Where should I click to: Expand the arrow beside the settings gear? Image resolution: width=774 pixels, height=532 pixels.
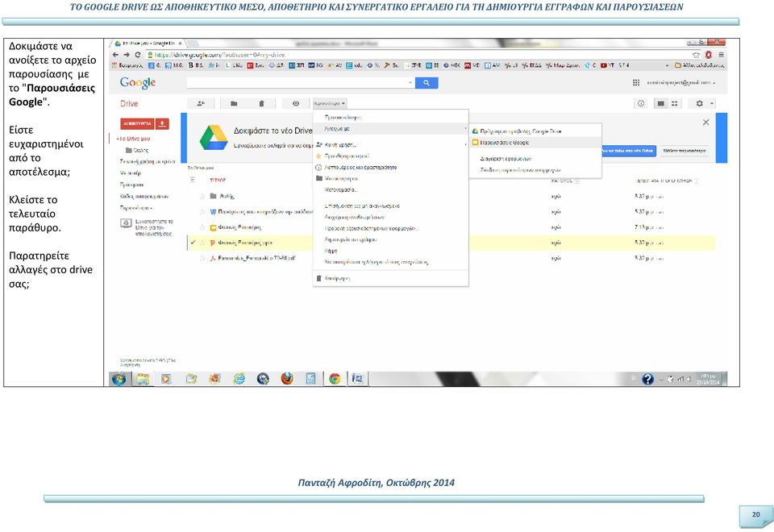(711, 103)
